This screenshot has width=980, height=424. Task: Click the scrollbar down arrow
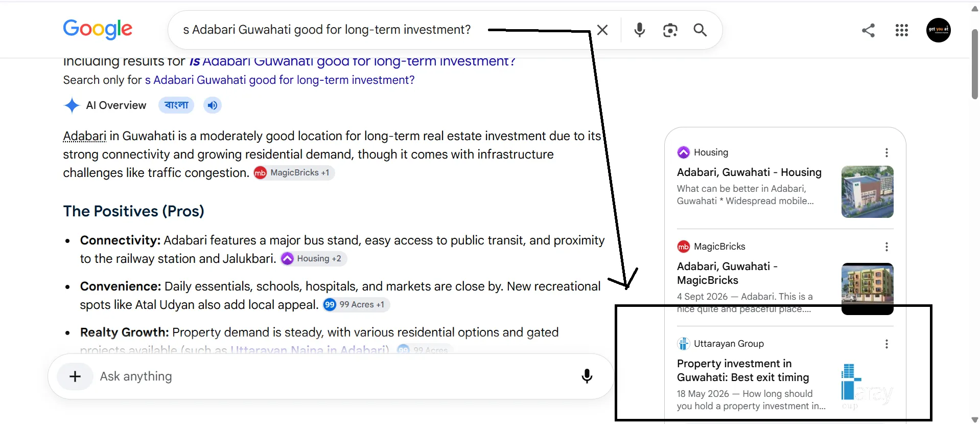pyautogui.click(x=975, y=419)
